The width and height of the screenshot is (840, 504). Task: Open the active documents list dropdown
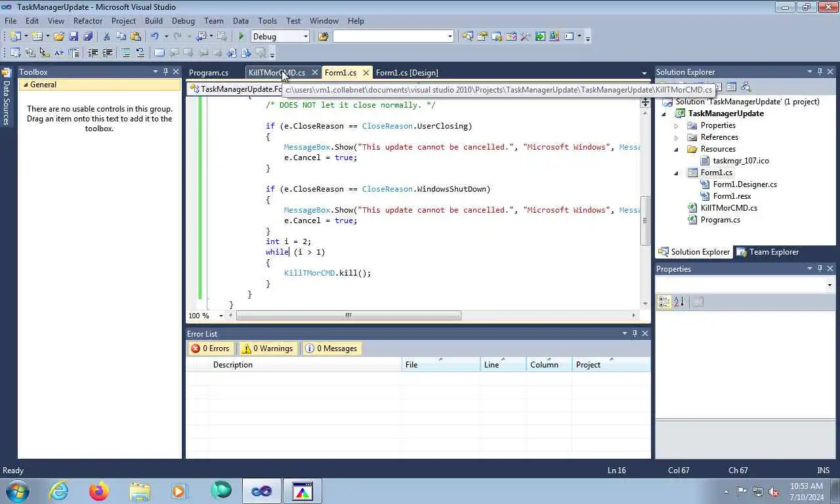[x=644, y=73]
